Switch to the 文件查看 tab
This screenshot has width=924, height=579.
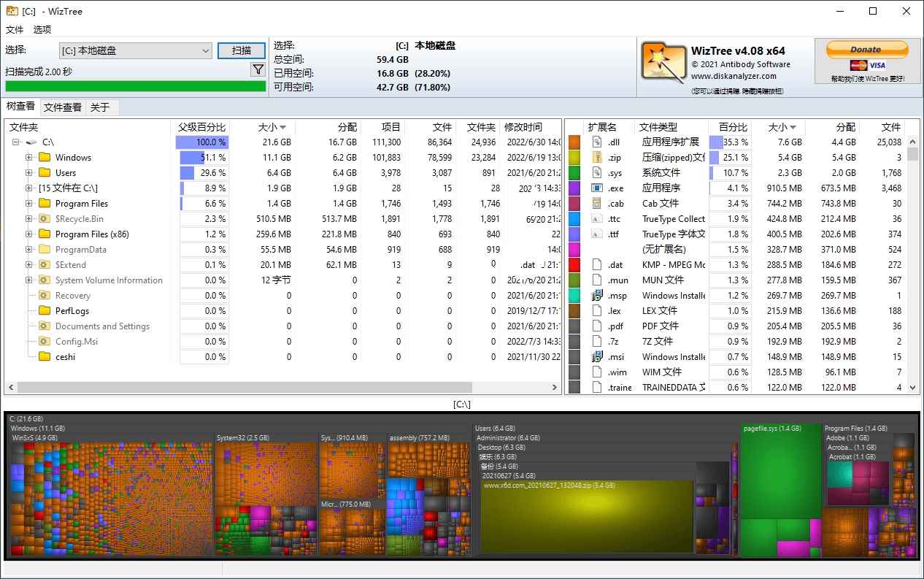(62, 107)
